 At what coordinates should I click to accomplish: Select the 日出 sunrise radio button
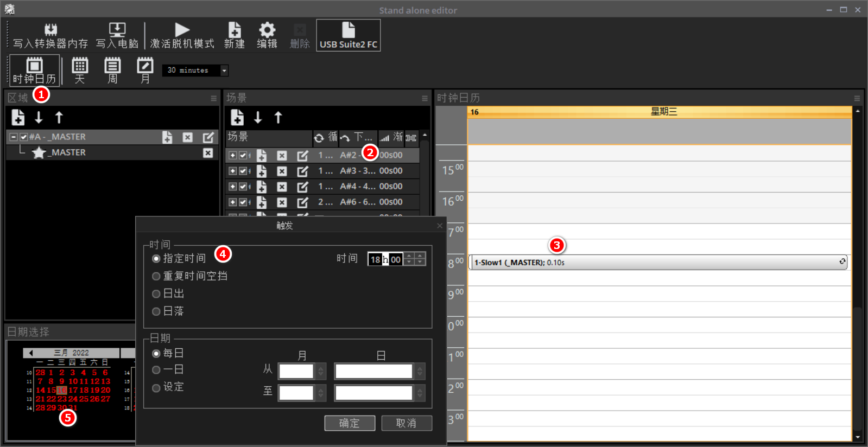(156, 294)
